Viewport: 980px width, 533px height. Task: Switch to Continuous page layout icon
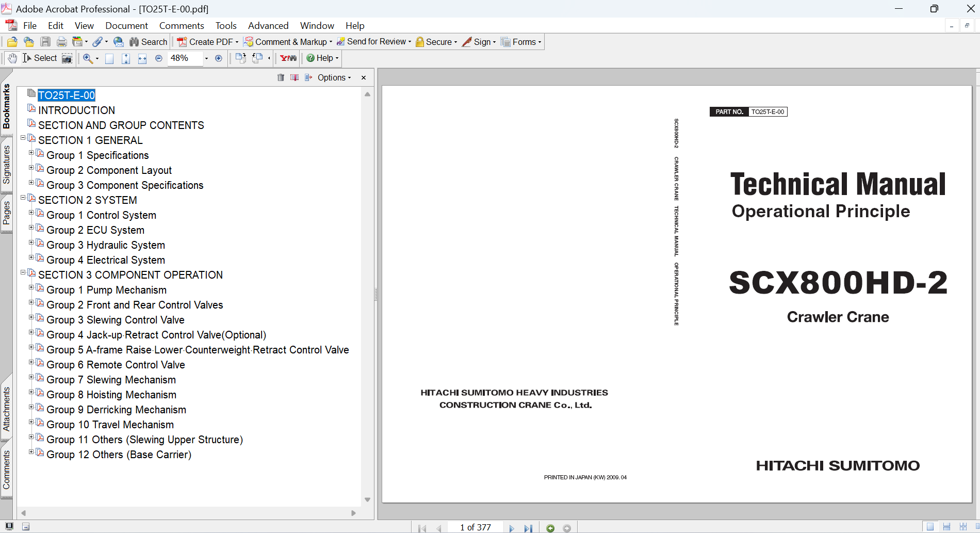(946, 527)
